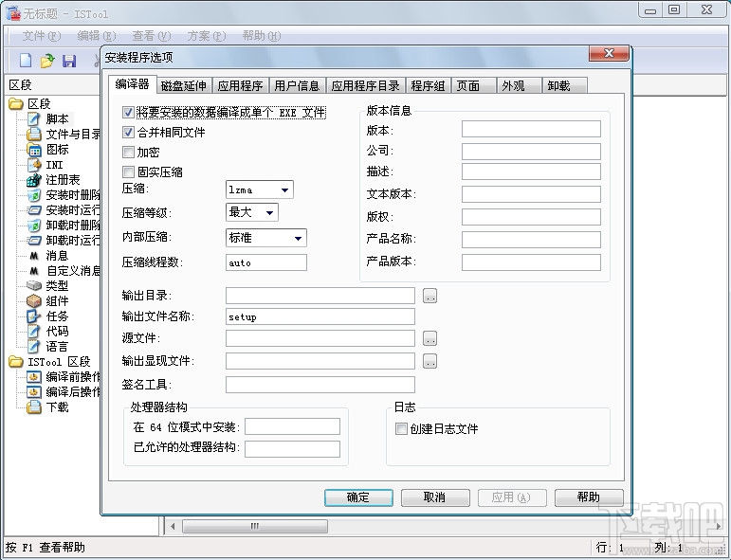Switch to the 磁盘延伸 tab
This screenshot has width=731, height=560.
pyautogui.click(x=184, y=85)
